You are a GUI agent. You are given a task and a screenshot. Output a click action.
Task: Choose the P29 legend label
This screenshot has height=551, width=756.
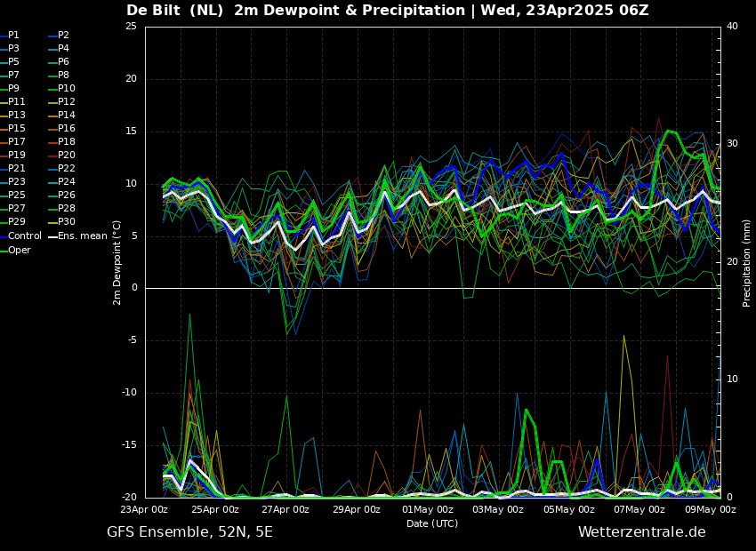click(13, 221)
